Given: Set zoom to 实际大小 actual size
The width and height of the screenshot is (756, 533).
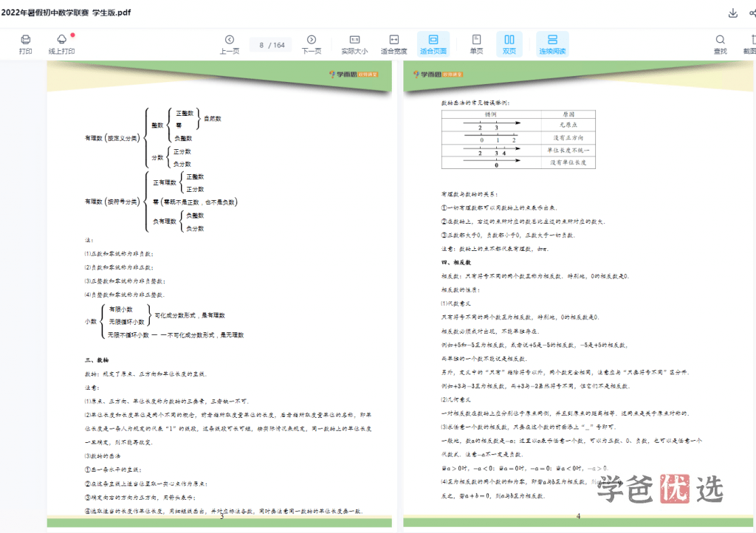Looking at the screenshot, I should 354,44.
